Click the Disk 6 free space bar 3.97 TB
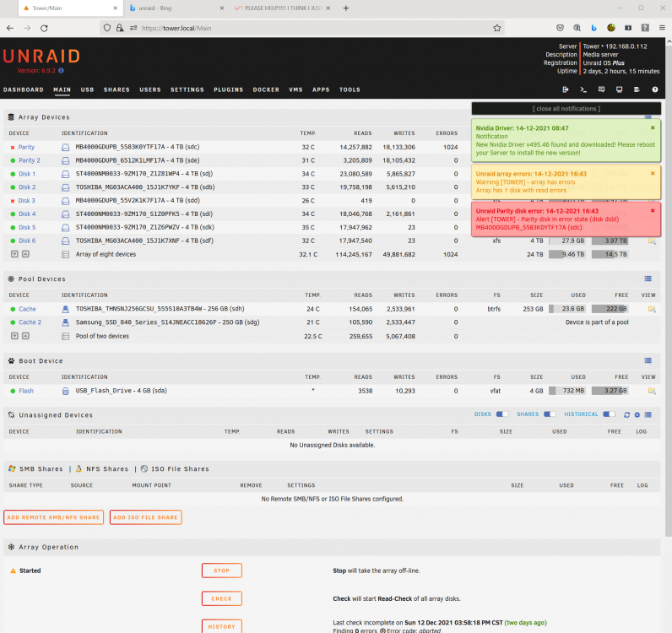672x633 pixels. [x=610, y=241]
